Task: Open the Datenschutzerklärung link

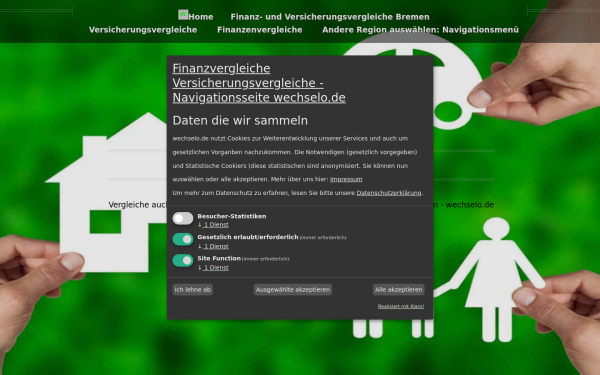Action: 389,193
